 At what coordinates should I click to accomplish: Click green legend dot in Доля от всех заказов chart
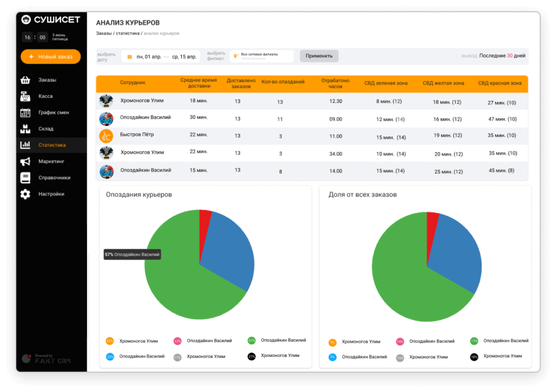tap(474, 341)
